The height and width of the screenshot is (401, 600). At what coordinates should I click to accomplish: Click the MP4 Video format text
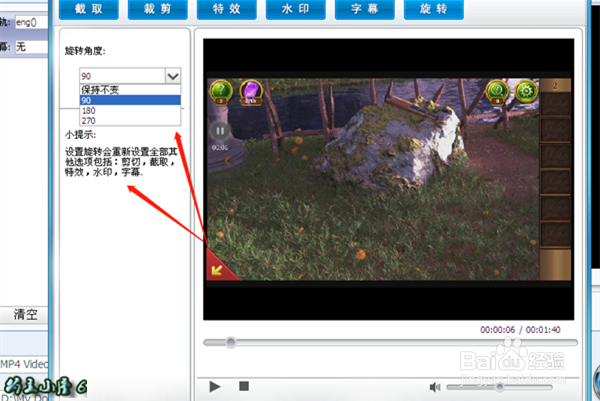coord(24,364)
